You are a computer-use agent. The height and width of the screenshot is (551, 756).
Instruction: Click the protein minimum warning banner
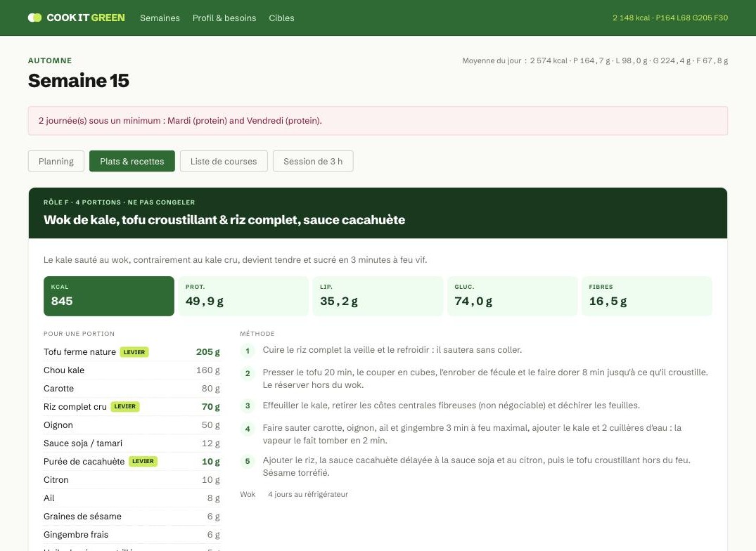click(378, 121)
